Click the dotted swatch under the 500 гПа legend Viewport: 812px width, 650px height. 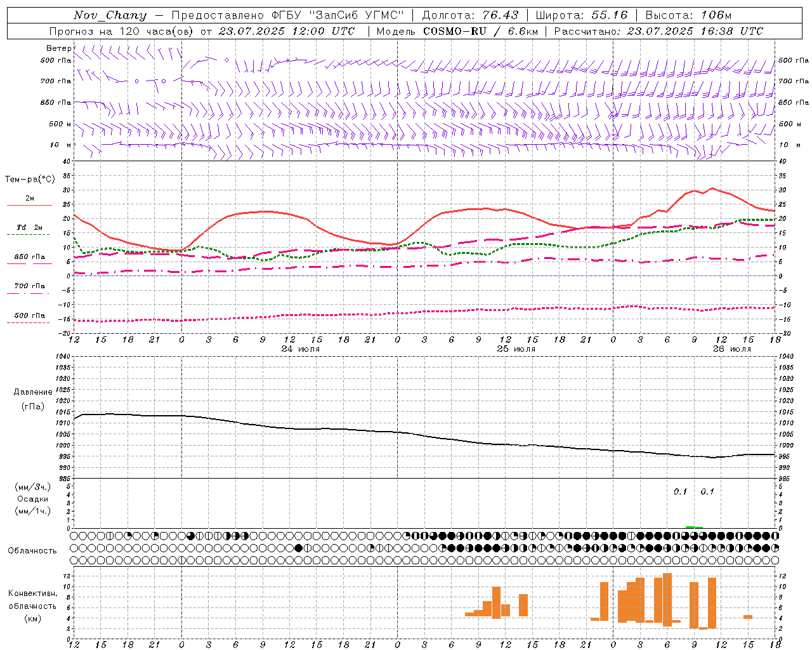(x=29, y=322)
